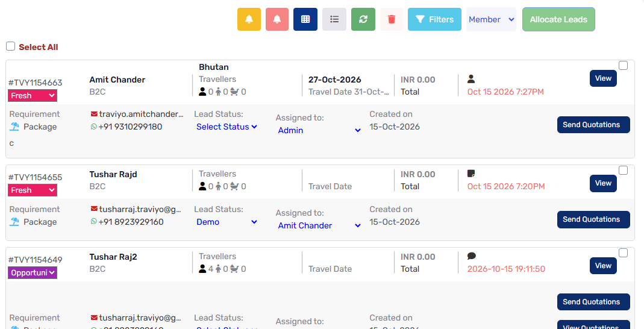The width and height of the screenshot is (644, 329).
Task: Click the red trash delete icon
Action: pos(392,19)
